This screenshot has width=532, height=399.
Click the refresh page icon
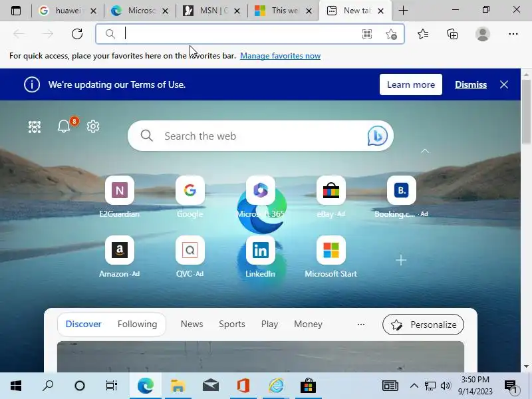pos(77,34)
